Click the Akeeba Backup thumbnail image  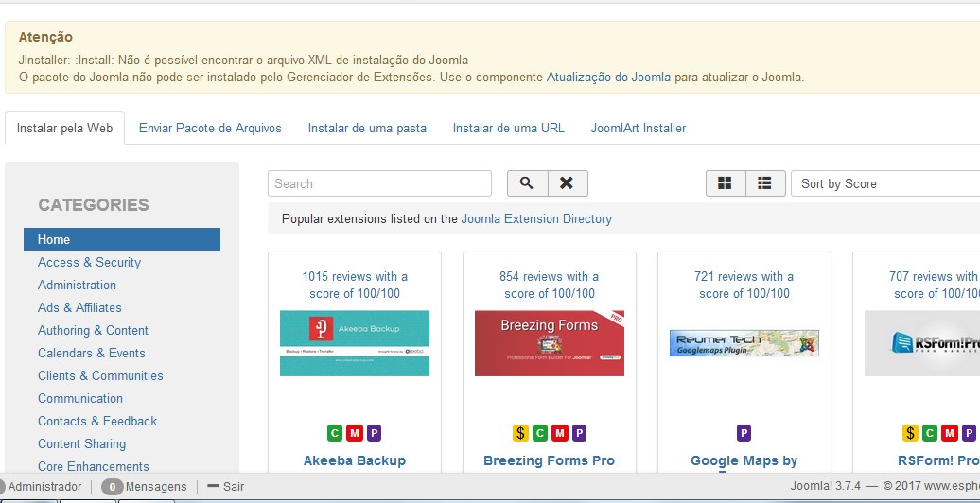click(355, 343)
